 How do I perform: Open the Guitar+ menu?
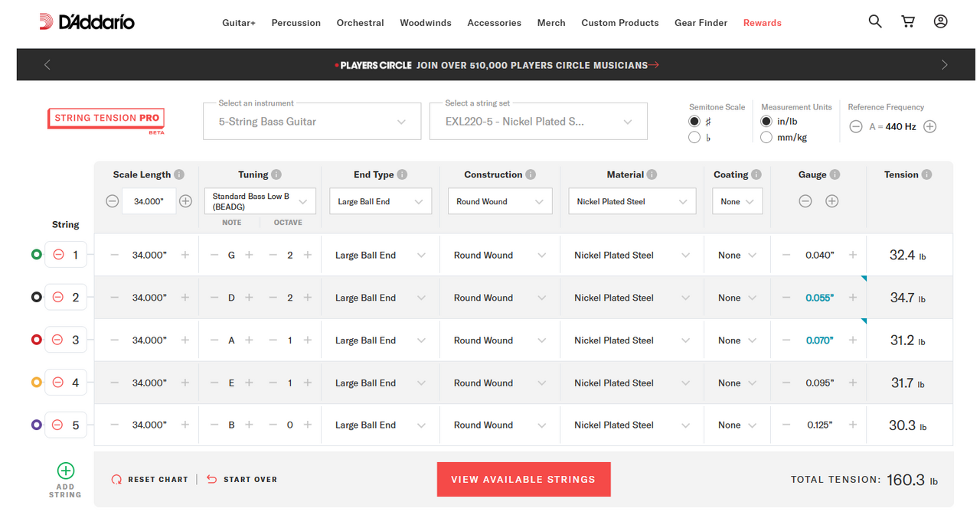[x=239, y=23]
